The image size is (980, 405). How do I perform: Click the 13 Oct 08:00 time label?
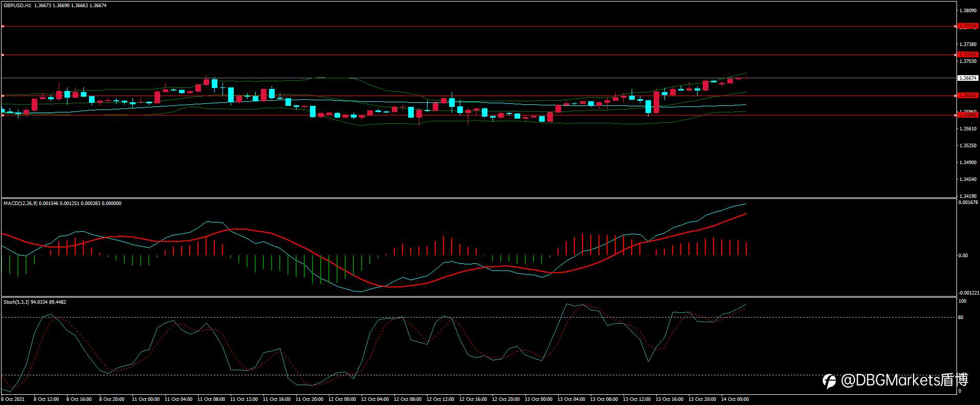[604, 399]
